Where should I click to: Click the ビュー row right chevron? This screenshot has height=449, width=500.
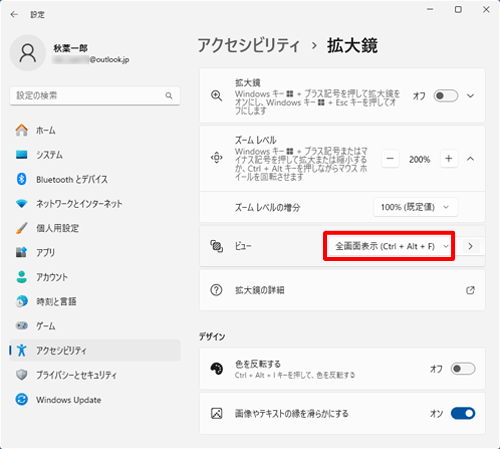coord(470,246)
